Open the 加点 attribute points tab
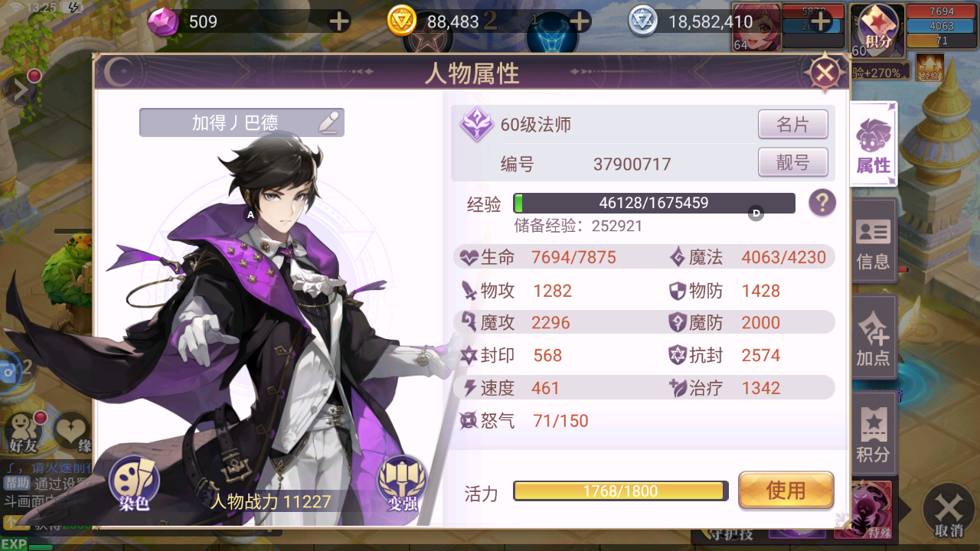Viewport: 980px width, 551px height. 873,337
